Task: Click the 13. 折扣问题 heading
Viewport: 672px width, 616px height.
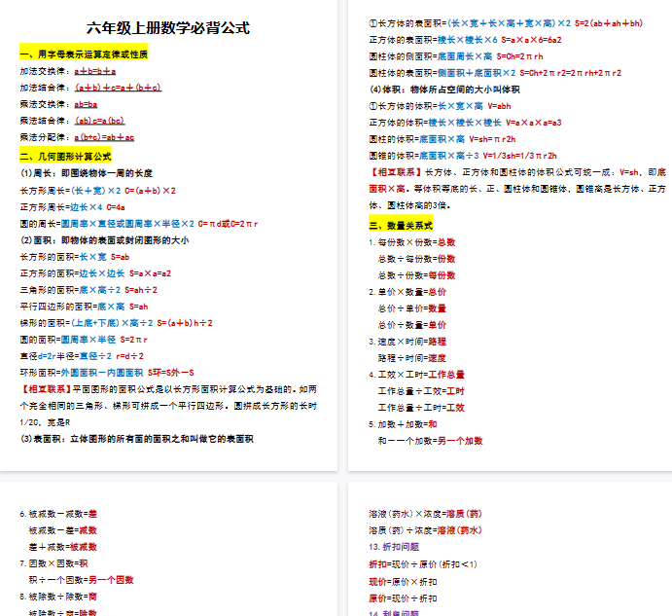Action: 396,547
